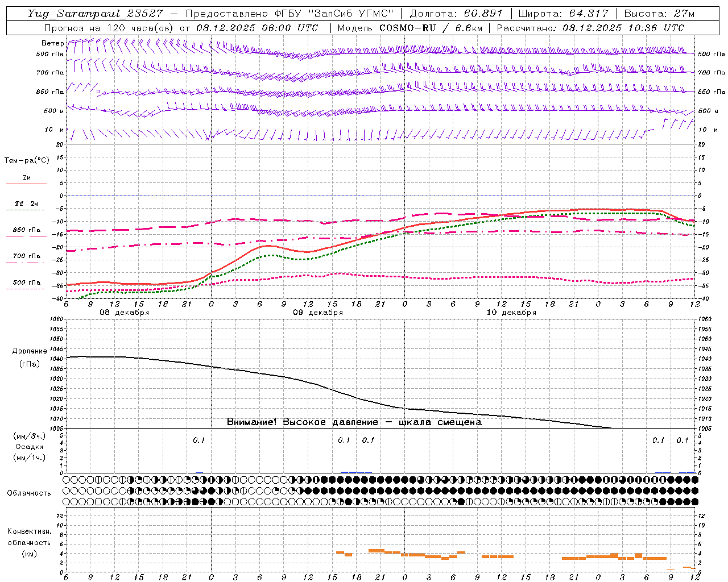Click the '(гПа)' unit label under Давление
The height and width of the screenshot is (582, 728).
pyautogui.click(x=30, y=364)
